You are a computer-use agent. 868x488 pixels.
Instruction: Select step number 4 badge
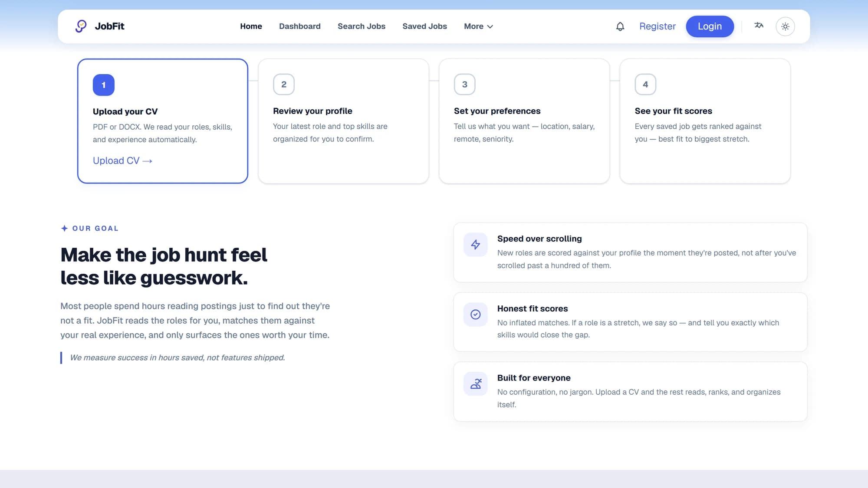(645, 84)
